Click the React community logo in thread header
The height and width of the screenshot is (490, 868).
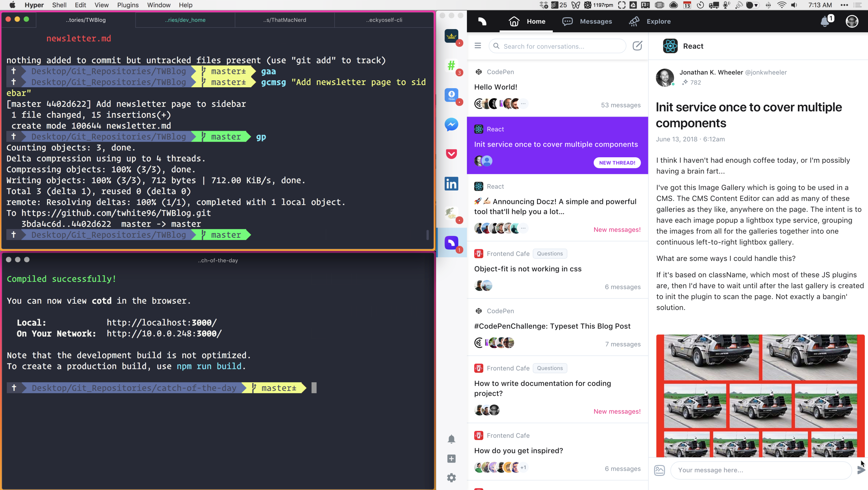pyautogui.click(x=670, y=46)
